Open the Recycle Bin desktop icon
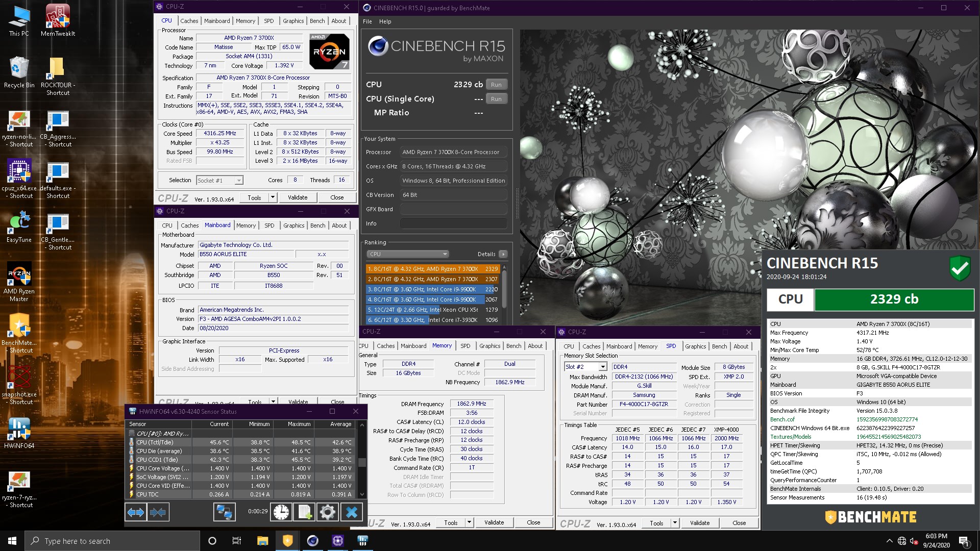 pyautogui.click(x=19, y=72)
